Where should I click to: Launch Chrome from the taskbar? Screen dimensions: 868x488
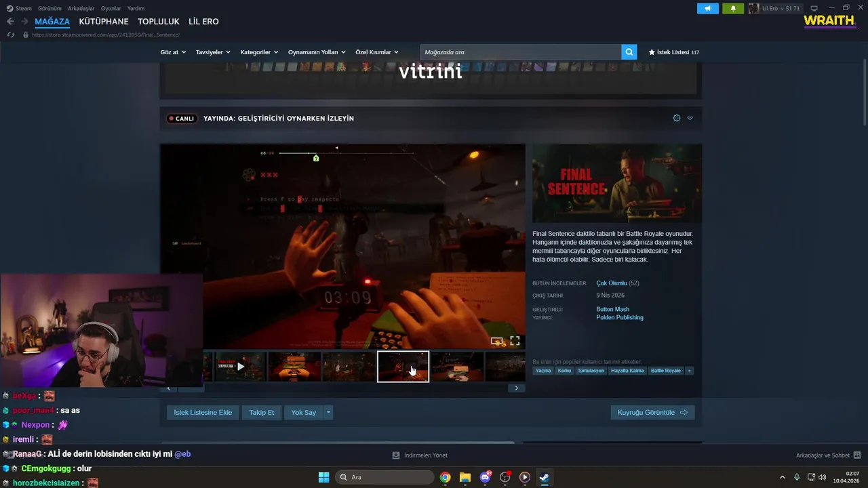(445, 477)
